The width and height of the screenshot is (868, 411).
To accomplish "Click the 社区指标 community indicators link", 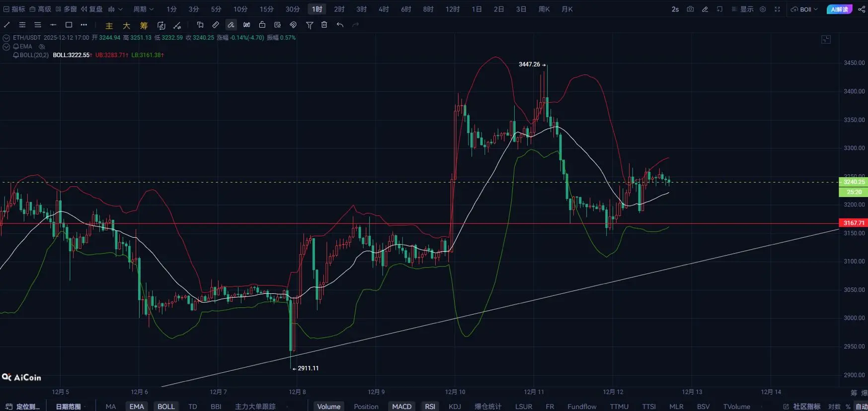I will 802,406.
